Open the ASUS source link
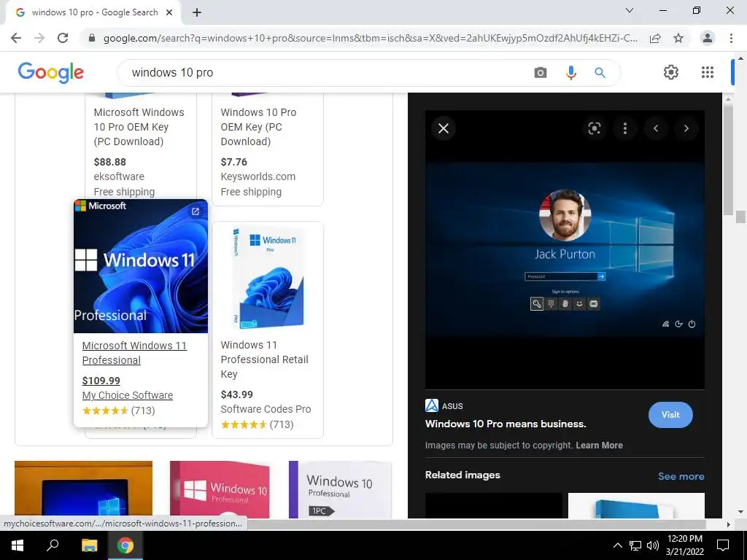The image size is (747, 560). tap(444, 405)
